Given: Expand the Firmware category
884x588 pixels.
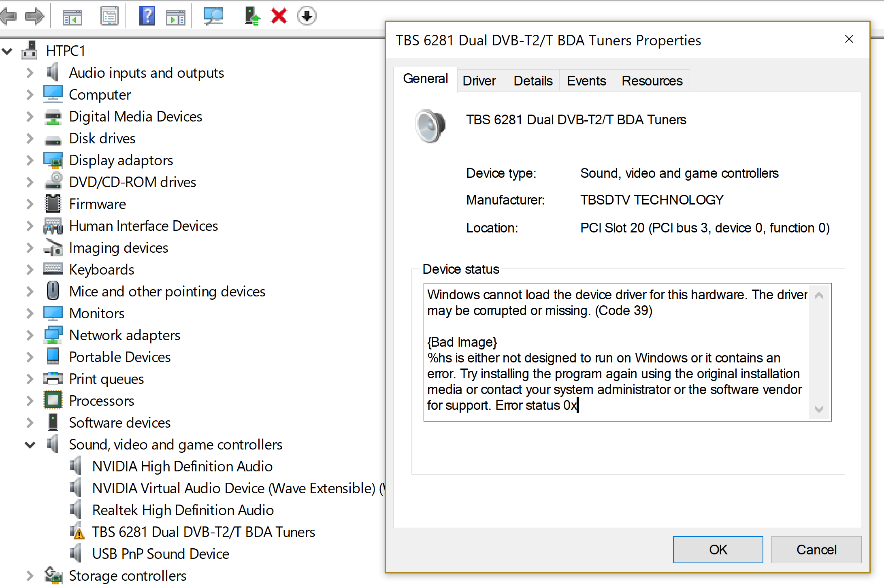Looking at the screenshot, I should tap(30, 204).
